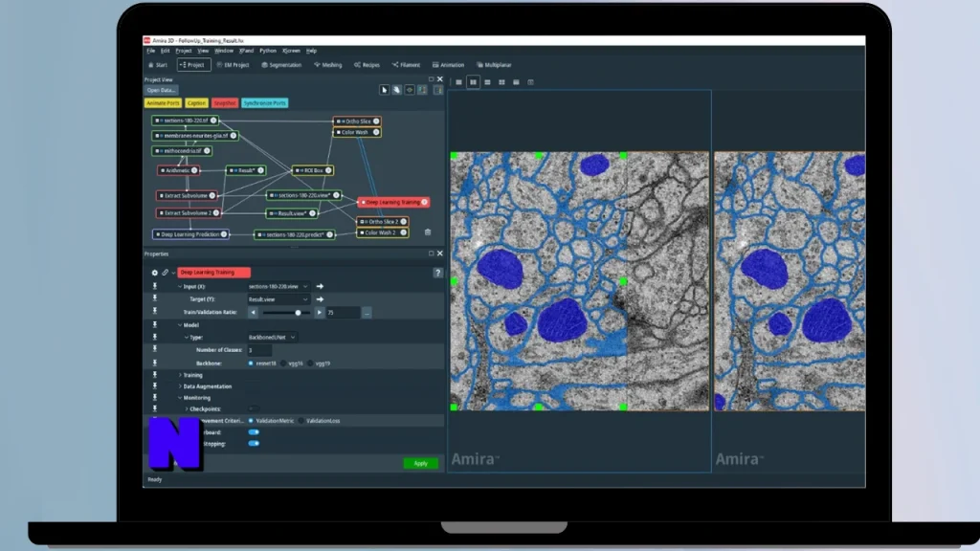Select ValidationLoss improvement criterion
Viewport: 980px width, 551px height.
(x=301, y=421)
